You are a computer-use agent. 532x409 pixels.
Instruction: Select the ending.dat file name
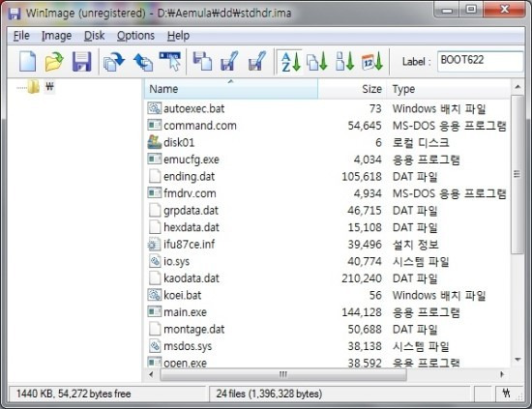pyautogui.click(x=189, y=176)
